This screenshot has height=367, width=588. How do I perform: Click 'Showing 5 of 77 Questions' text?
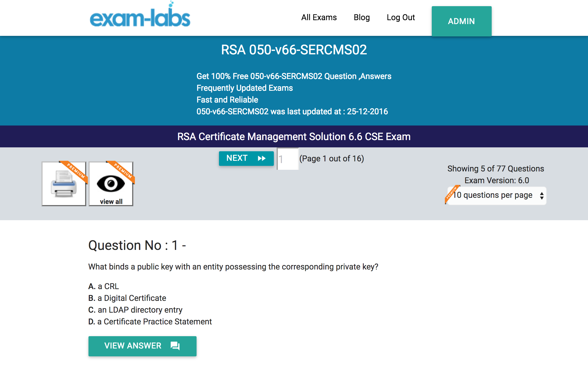point(496,169)
